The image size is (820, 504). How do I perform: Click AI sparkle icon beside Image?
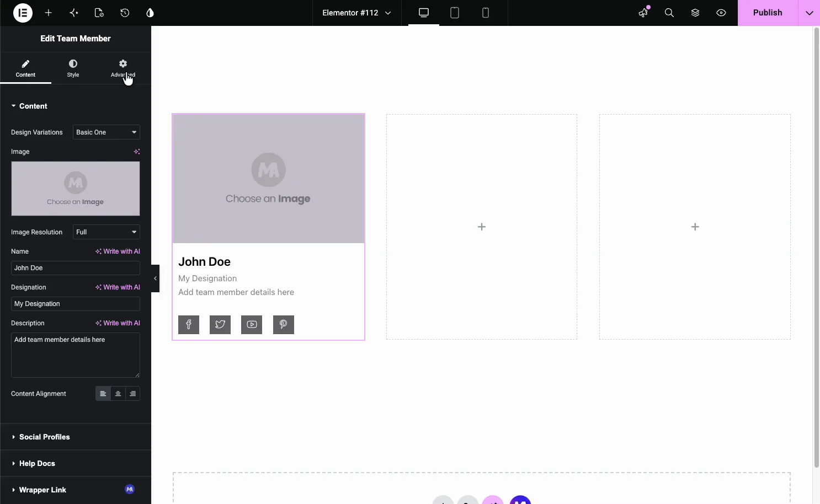[137, 152]
